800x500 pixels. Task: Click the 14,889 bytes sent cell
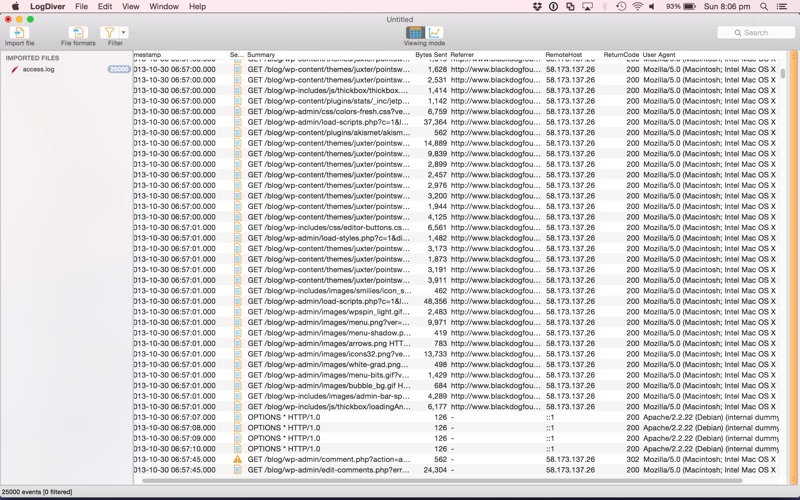coord(435,143)
